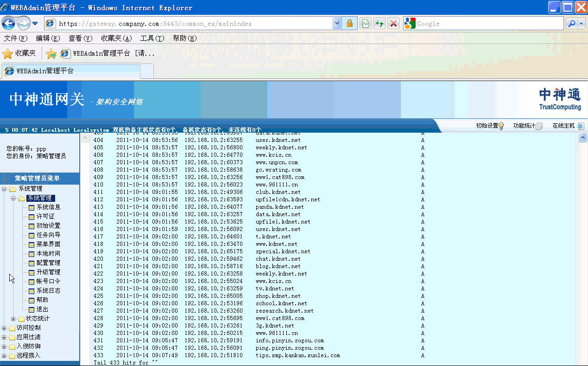The image size is (588, 366).
Task: Expand the 访问控制 tree folder
Action: 5,328
